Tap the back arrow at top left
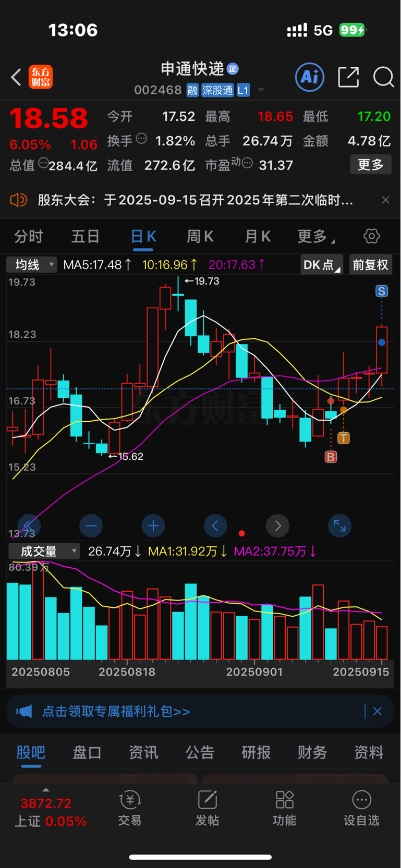Screen dimensions: 401x868 (x=16, y=78)
